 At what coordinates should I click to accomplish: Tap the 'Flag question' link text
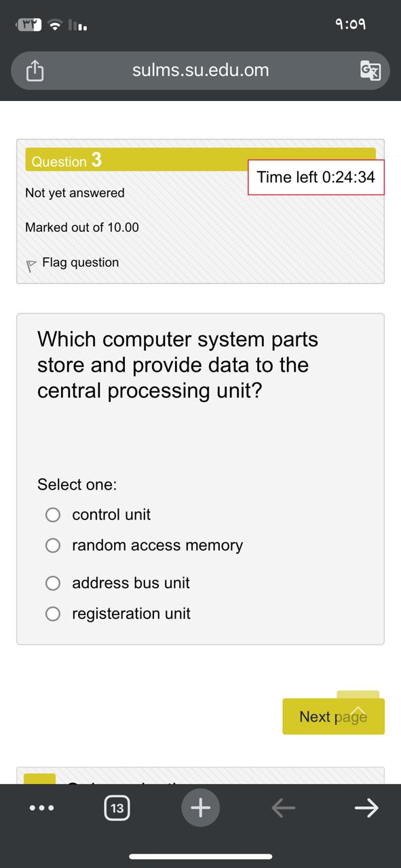coord(80,262)
